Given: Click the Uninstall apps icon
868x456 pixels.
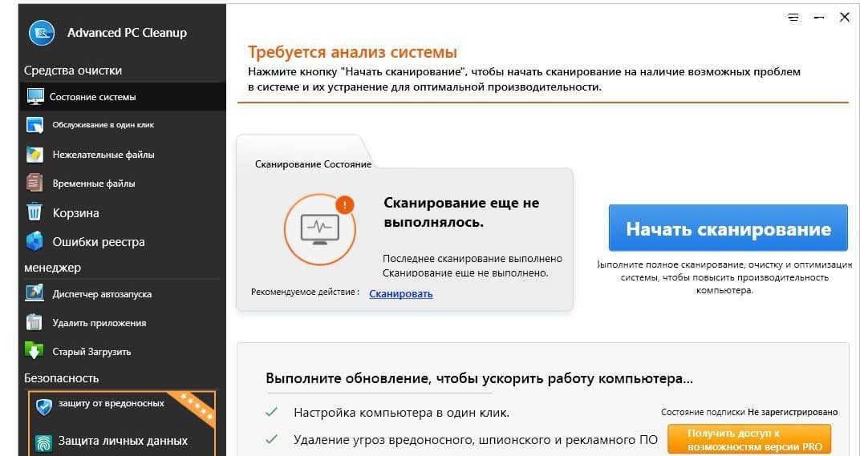Looking at the screenshot, I should [34, 322].
